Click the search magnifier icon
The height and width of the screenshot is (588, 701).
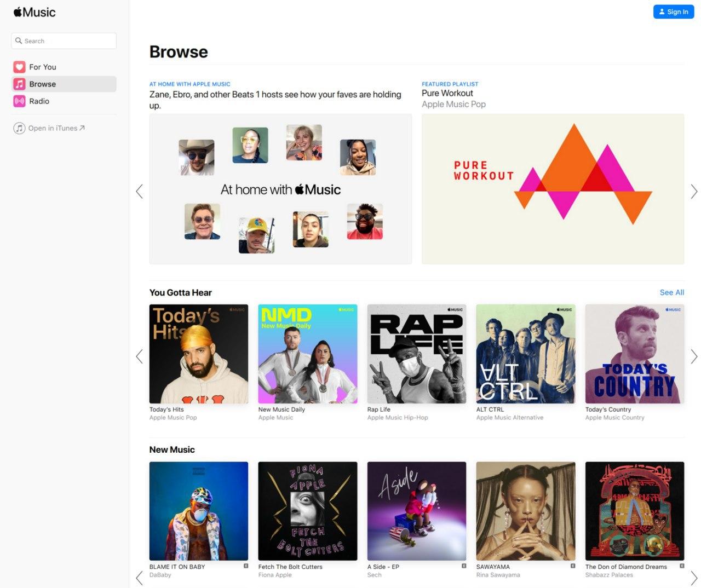pos(19,41)
